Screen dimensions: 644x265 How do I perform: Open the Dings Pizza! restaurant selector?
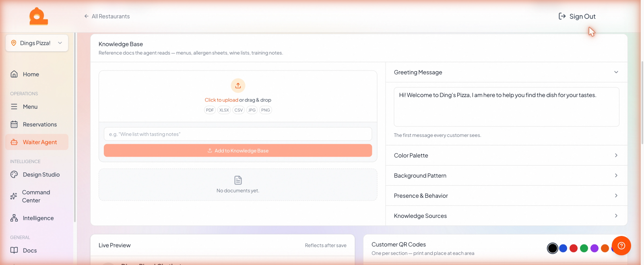[37, 43]
